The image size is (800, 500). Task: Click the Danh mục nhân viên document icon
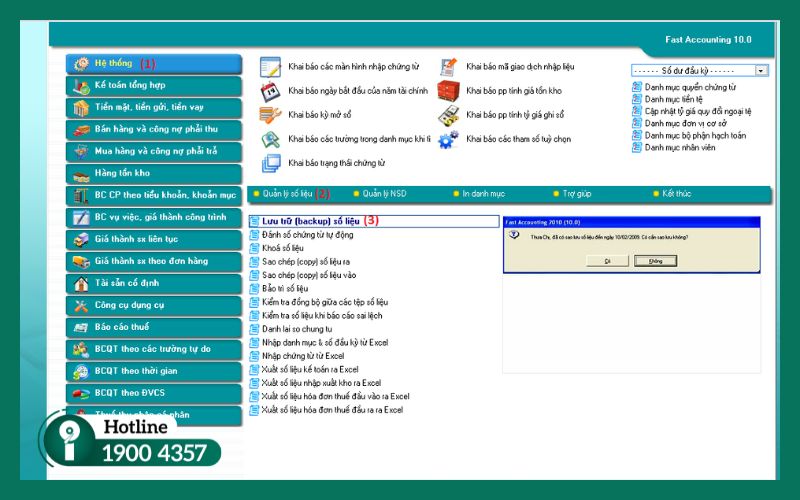tap(637, 147)
